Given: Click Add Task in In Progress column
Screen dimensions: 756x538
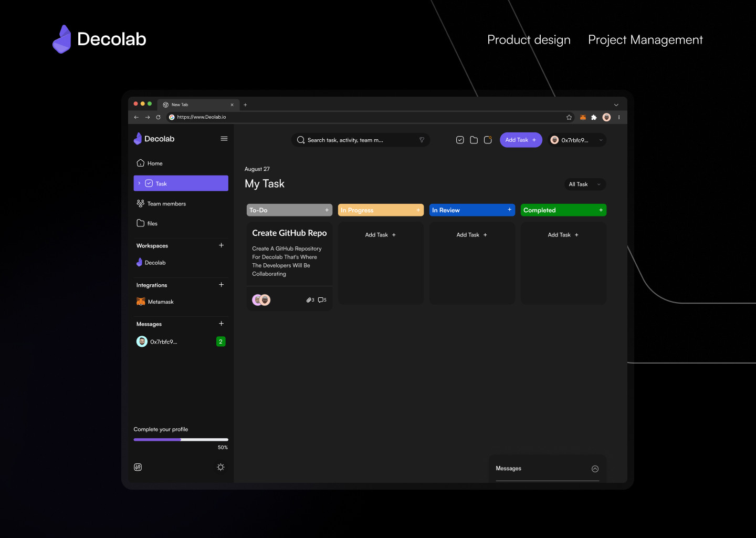Looking at the screenshot, I should [x=380, y=235].
